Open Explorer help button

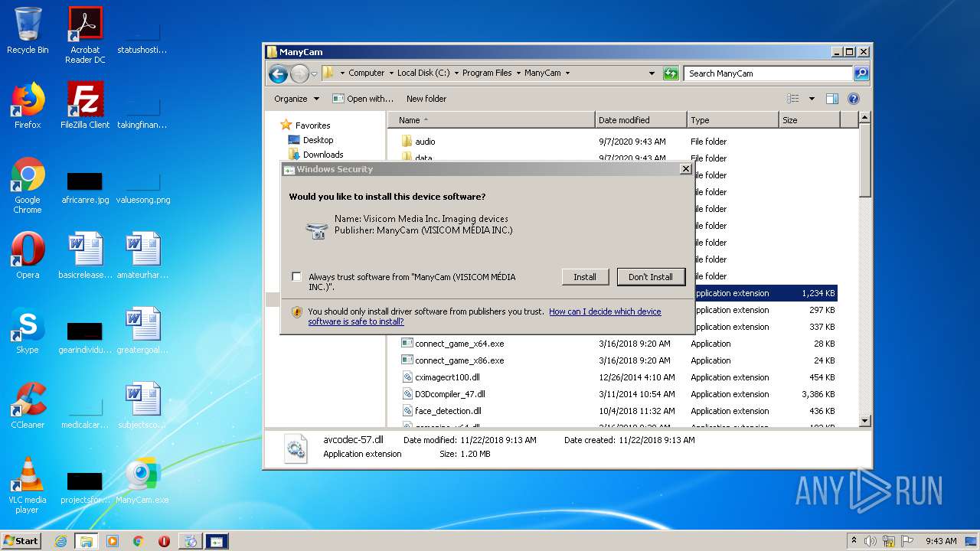click(854, 99)
